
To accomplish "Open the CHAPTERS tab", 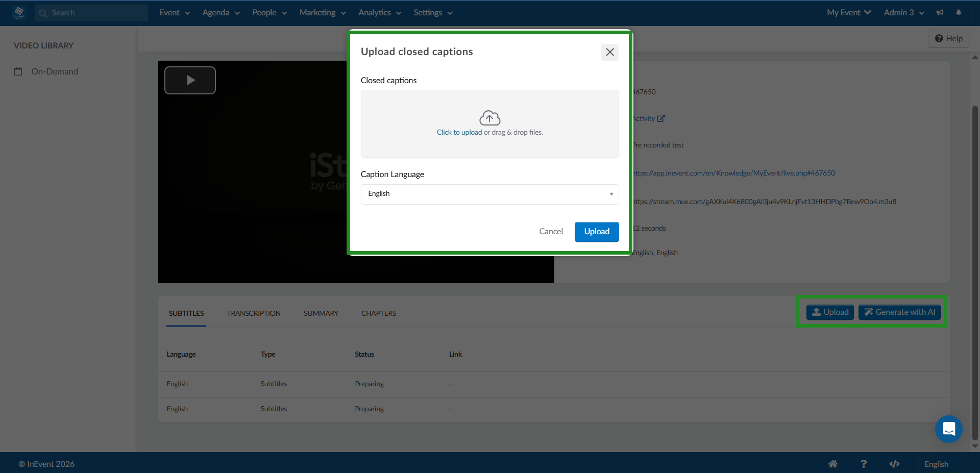I will [378, 313].
